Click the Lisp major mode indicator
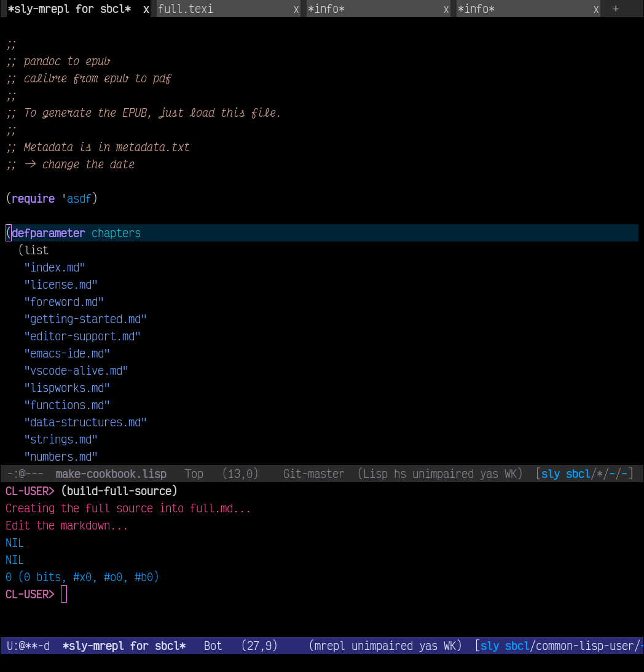Image resolution: width=644 pixels, height=672 pixels. click(375, 474)
